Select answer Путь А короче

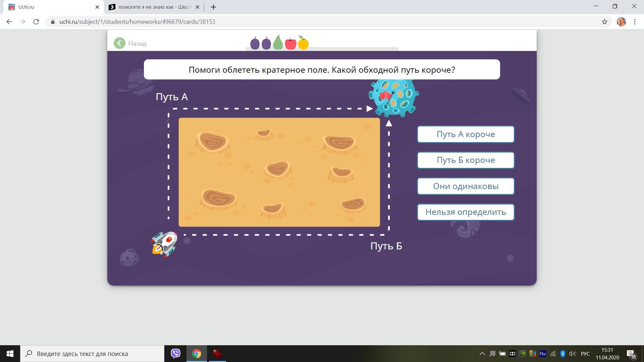(466, 134)
